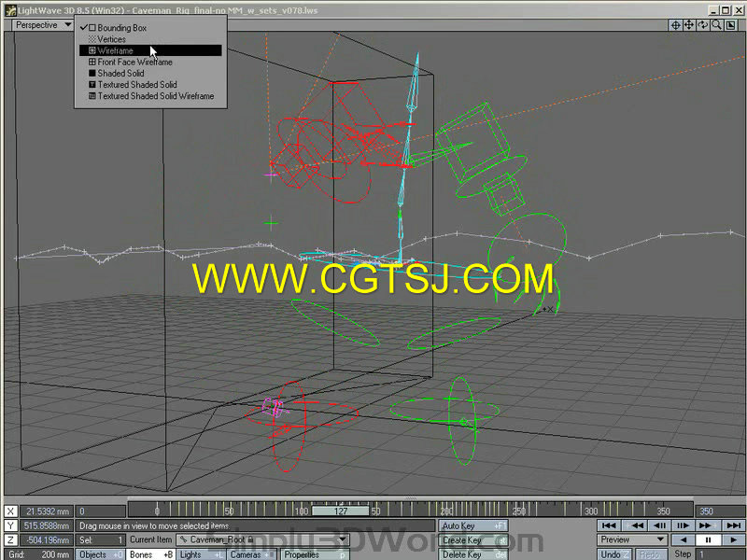Click the timeline at frame 250
The height and width of the screenshot is (560, 747).
518,511
